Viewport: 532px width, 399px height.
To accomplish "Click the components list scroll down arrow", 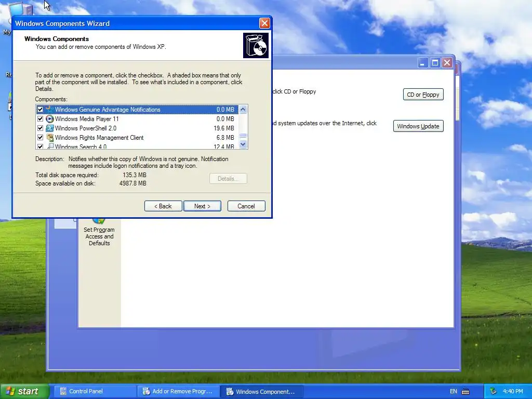I will tap(243, 144).
